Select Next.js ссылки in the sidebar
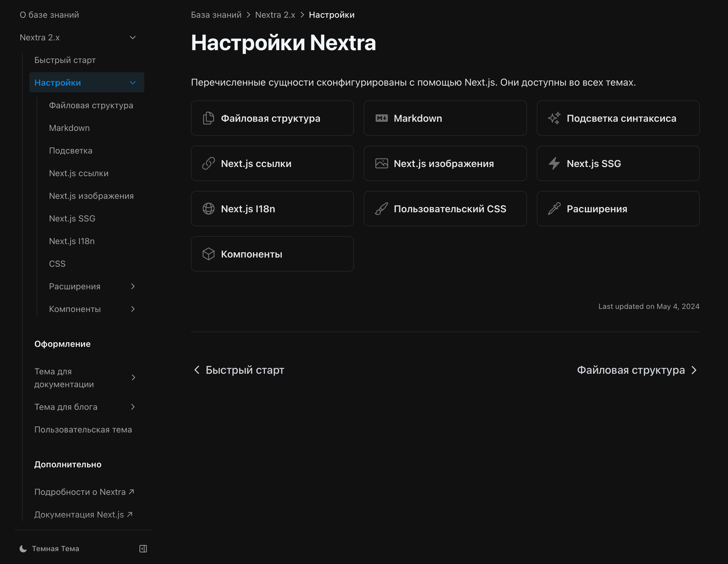The height and width of the screenshot is (564, 728). (79, 173)
